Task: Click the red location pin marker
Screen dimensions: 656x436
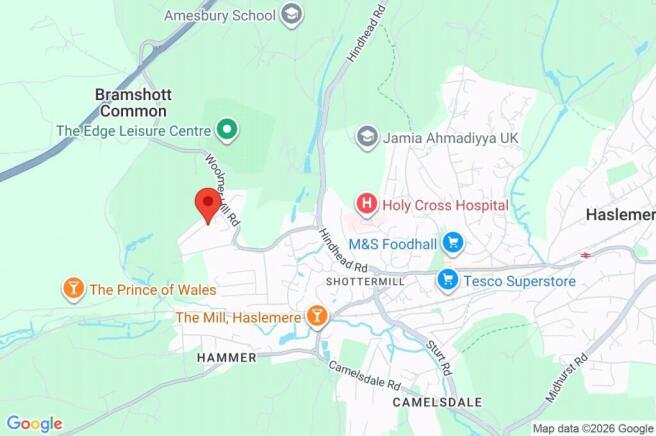Action: [x=208, y=206]
